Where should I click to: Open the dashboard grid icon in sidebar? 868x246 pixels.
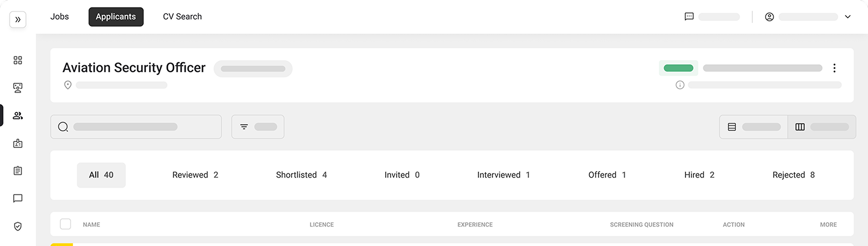(18, 60)
